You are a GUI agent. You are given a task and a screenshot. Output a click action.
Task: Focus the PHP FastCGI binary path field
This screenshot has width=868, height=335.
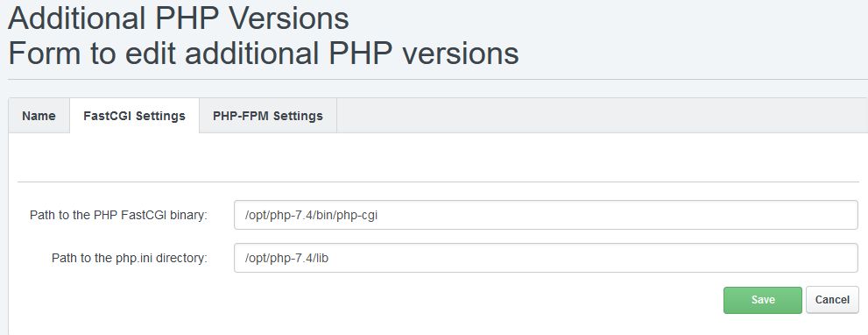tap(546, 215)
